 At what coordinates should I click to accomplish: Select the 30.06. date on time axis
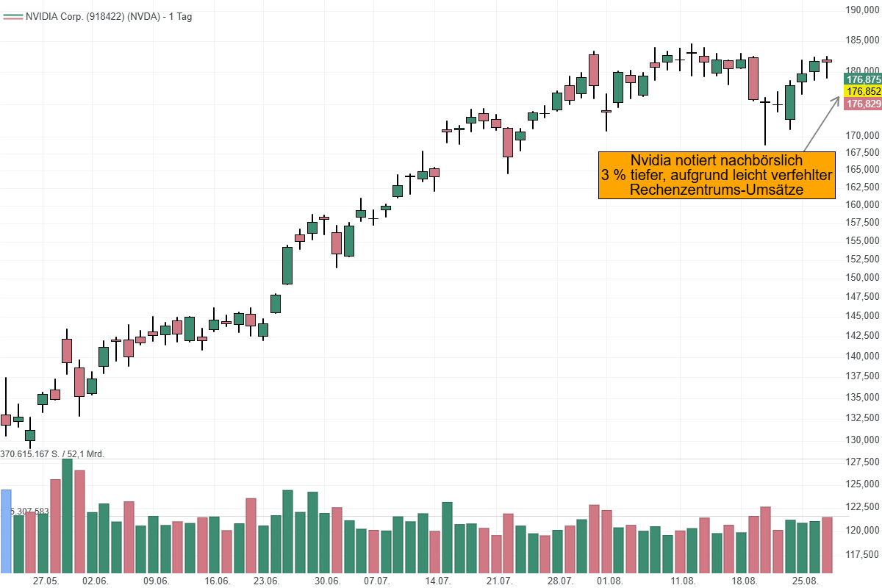click(x=328, y=581)
